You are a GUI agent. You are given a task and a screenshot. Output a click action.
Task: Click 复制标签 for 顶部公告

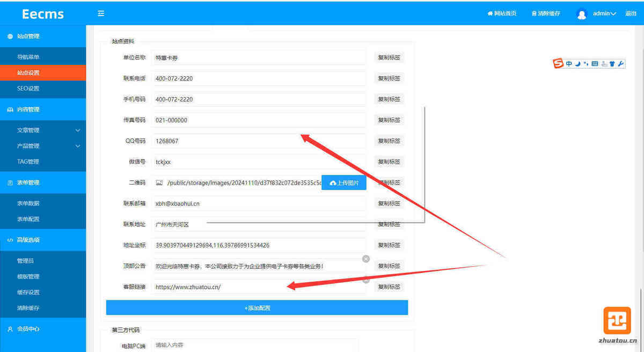(389, 266)
